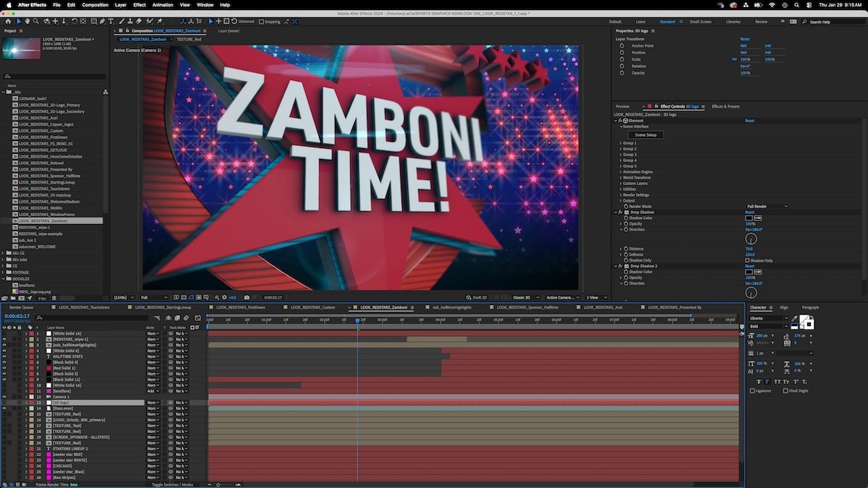Open the Composition menu
The height and width of the screenshot is (488, 868).
pyautogui.click(x=95, y=5)
